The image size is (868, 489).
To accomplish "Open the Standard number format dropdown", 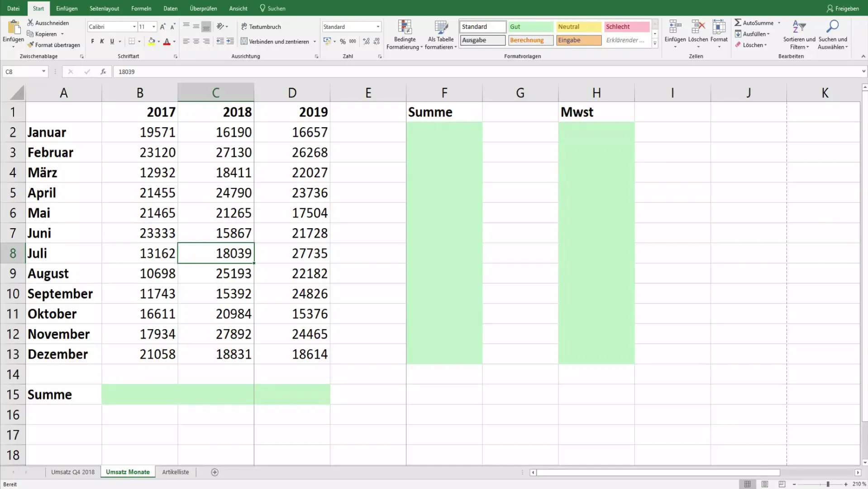I will click(378, 27).
